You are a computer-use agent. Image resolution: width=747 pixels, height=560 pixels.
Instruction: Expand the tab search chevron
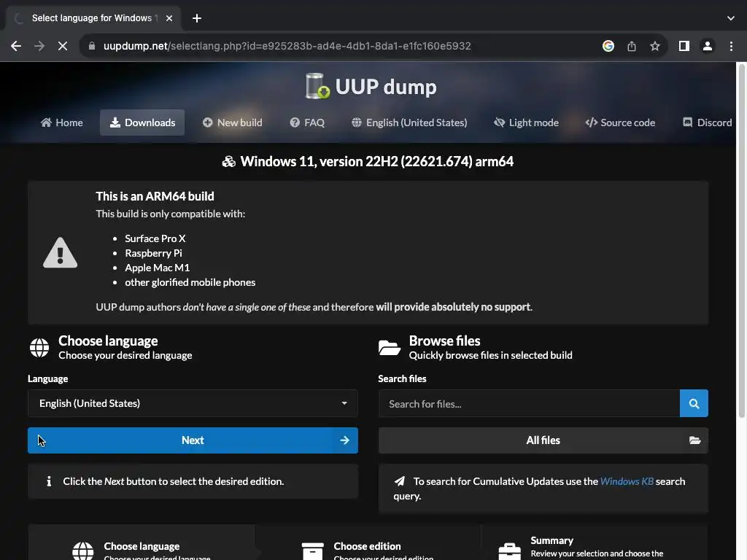pyautogui.click(x=731, y=18)
